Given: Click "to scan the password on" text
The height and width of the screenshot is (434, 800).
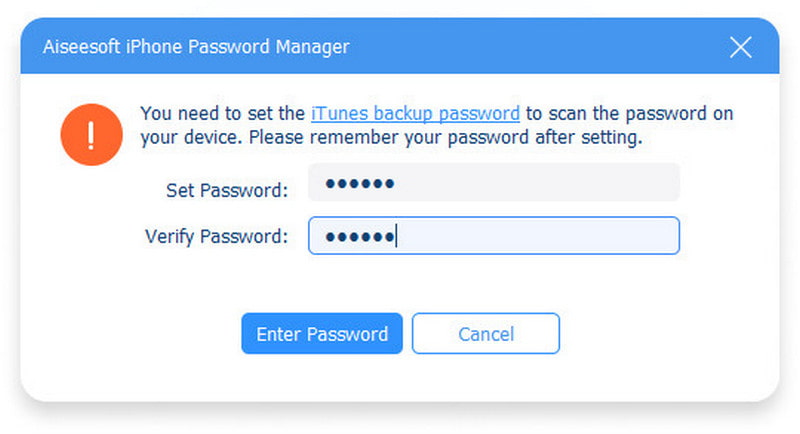Looking at the screenshot, I should tap(628, 113).
